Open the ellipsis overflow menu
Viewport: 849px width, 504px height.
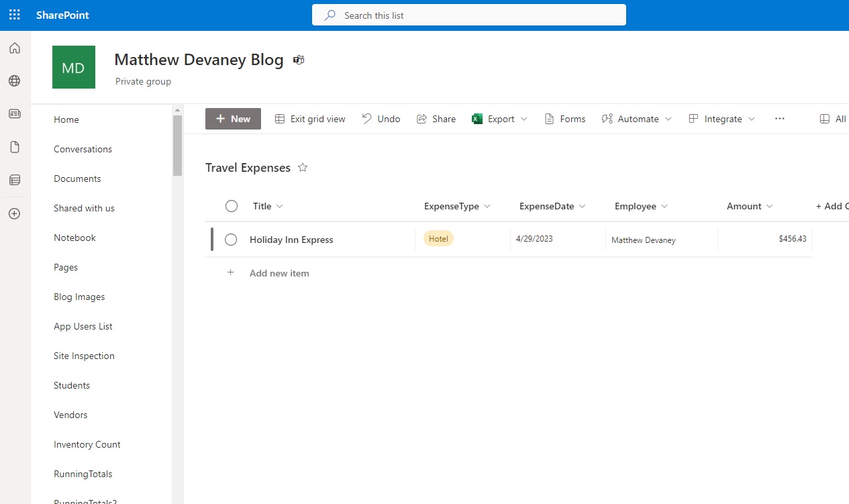(x=779, y=118)
